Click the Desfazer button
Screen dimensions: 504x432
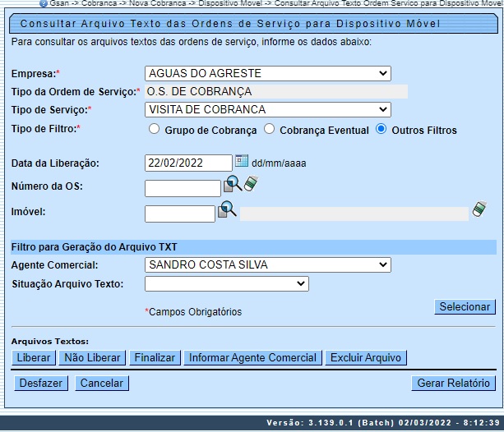[x=41, y=384]
